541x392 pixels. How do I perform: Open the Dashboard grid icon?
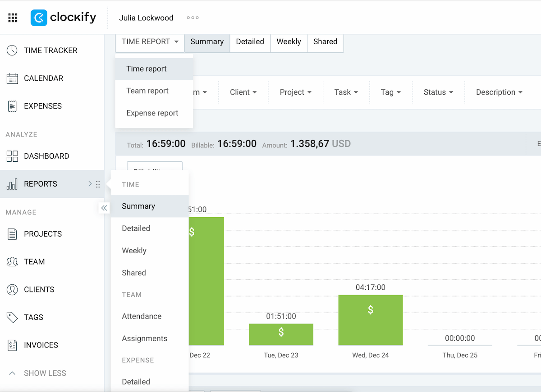point(13,156)
